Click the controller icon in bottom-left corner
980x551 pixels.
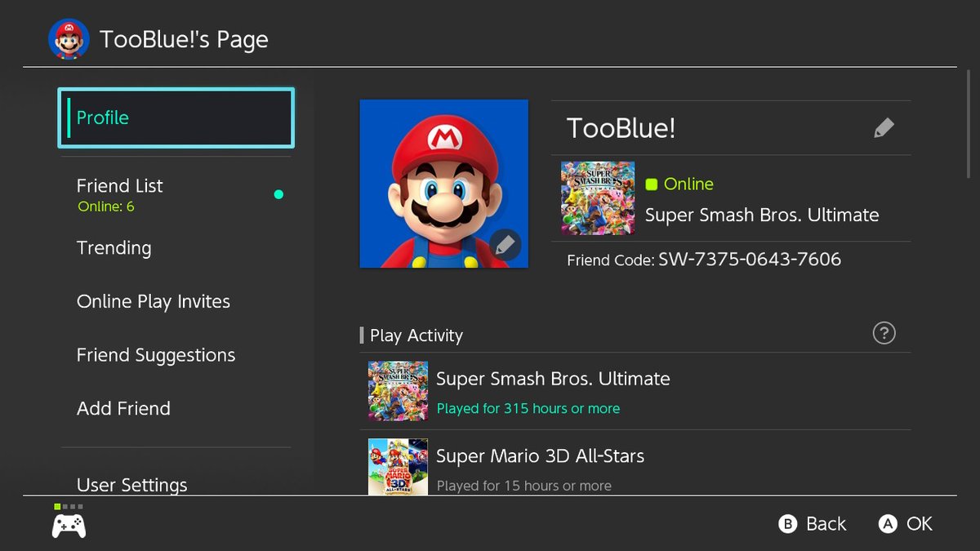point(69,526)
